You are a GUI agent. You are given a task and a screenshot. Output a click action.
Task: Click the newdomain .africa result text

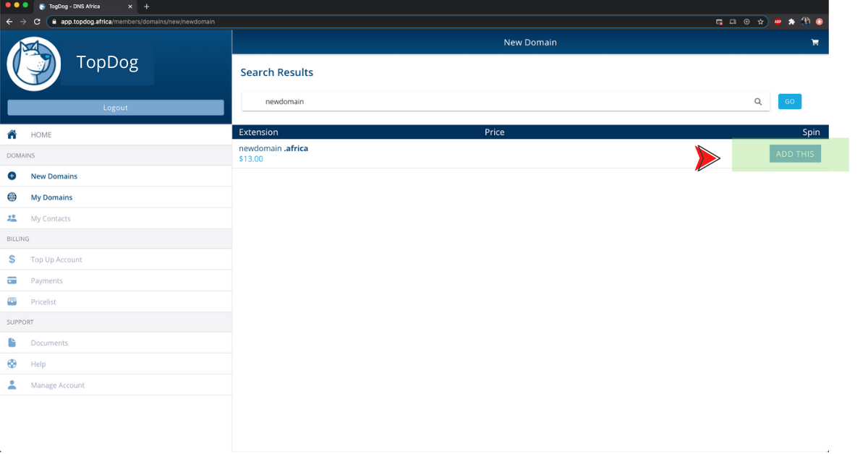pos(273,148)
